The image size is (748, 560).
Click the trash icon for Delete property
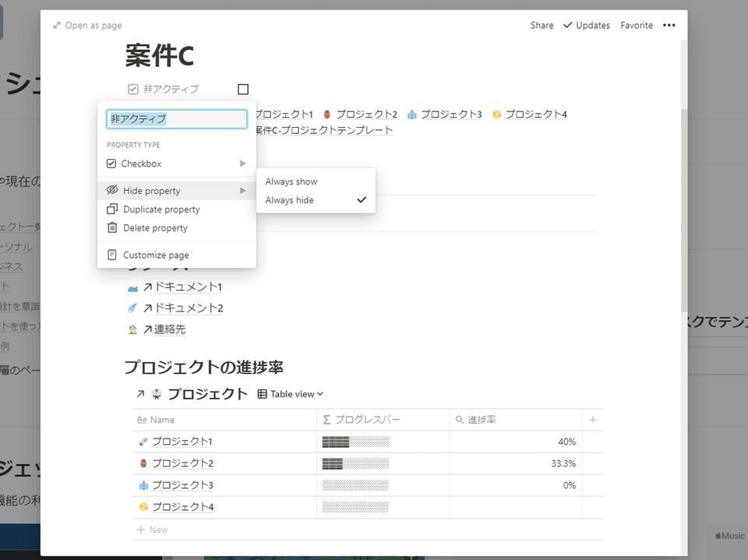tap(112, 227)
